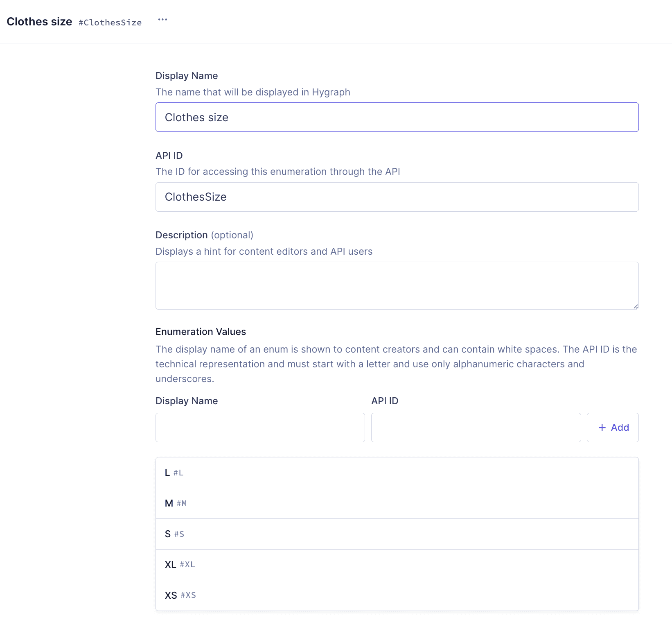Select the S enumeration value row

(397, 534)
